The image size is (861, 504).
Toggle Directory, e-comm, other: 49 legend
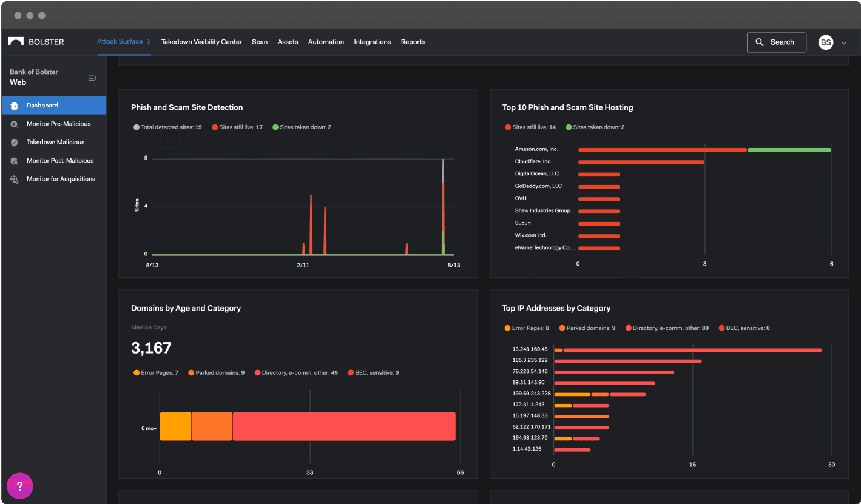(x=296, y=373)
